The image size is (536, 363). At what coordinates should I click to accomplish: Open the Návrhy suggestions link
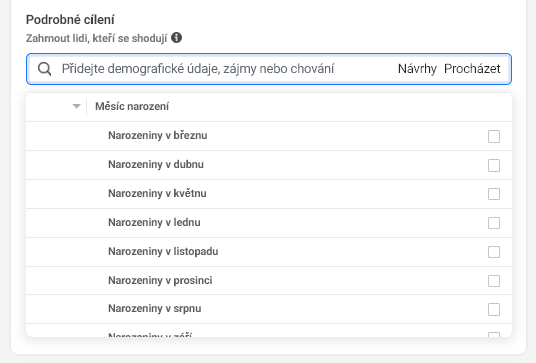[417, 69]
